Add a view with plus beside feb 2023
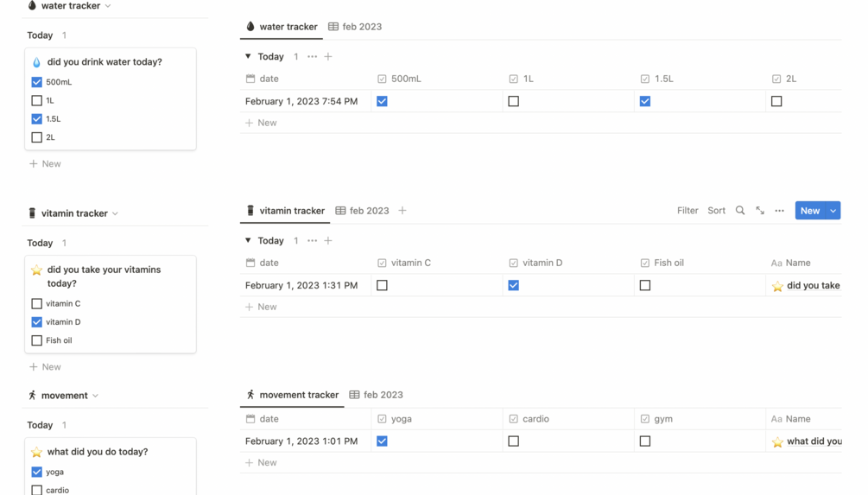The width and height of the screenshot is (868, 495). pyautogui.click(x=402, y=211)
